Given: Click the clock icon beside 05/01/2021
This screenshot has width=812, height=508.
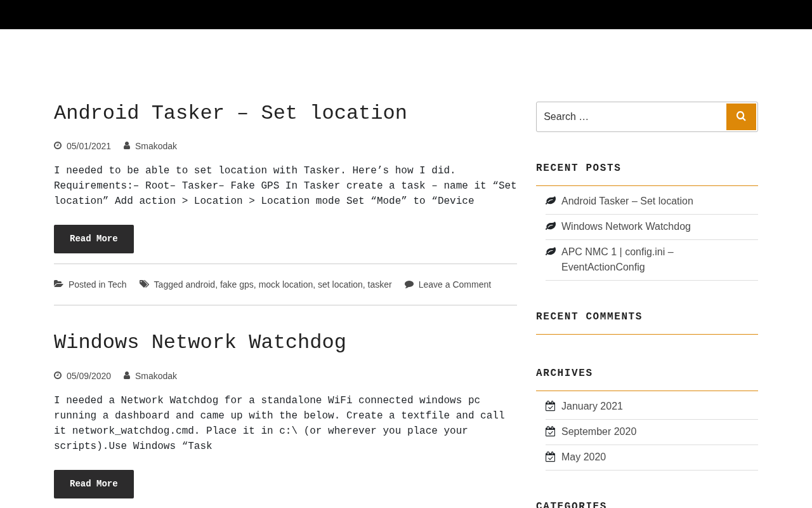Looking at the screenshot, I should point(58,145).
